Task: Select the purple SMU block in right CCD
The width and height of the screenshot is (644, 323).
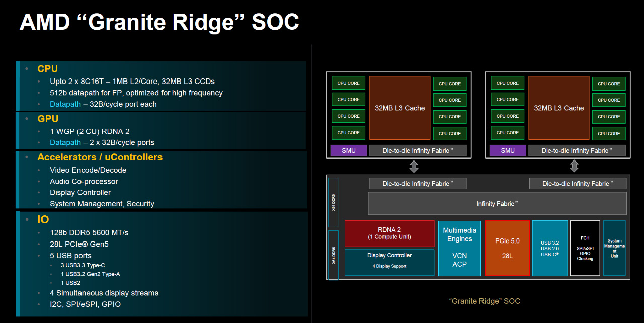Action: [508, 150]
